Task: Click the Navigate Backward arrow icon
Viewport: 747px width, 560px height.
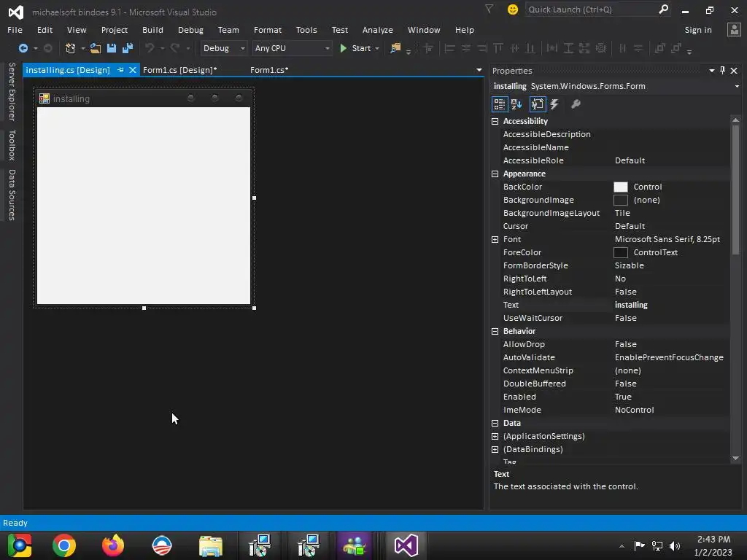Action: (23, 48)
